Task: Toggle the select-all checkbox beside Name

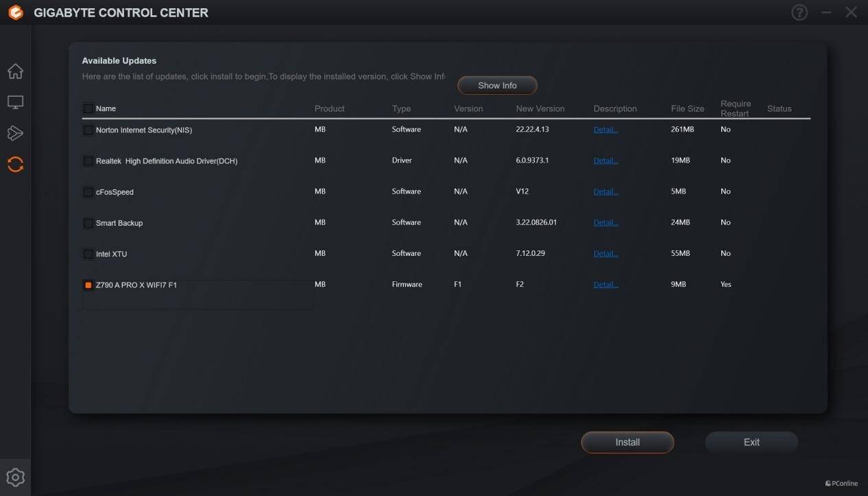Action: [x=88, y=108]
